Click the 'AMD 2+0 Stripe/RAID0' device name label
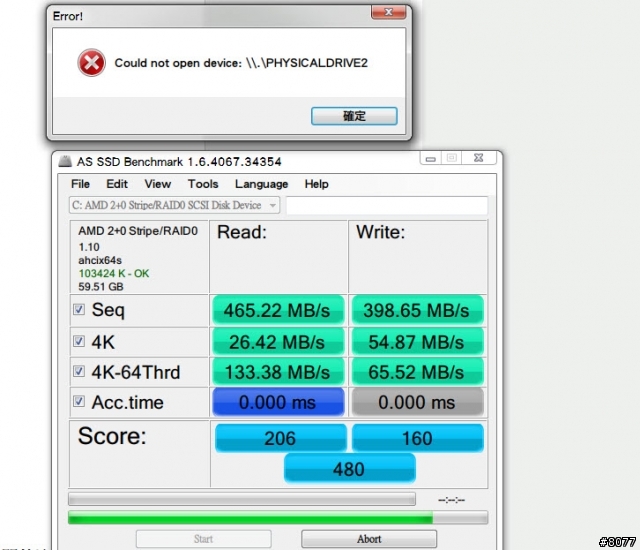This screenshot has width=640, height=550. tap(138, 231)
